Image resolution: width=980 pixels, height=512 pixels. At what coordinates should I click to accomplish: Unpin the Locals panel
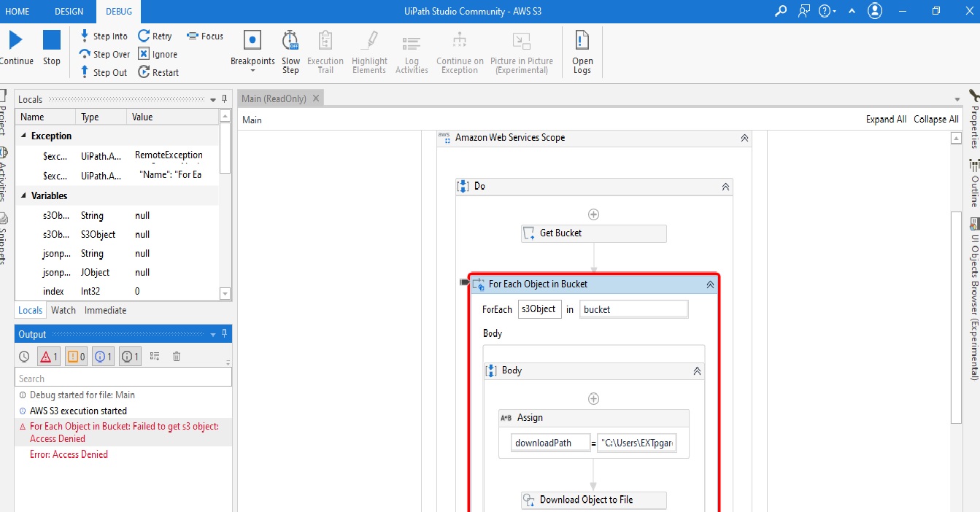point(225,99)
